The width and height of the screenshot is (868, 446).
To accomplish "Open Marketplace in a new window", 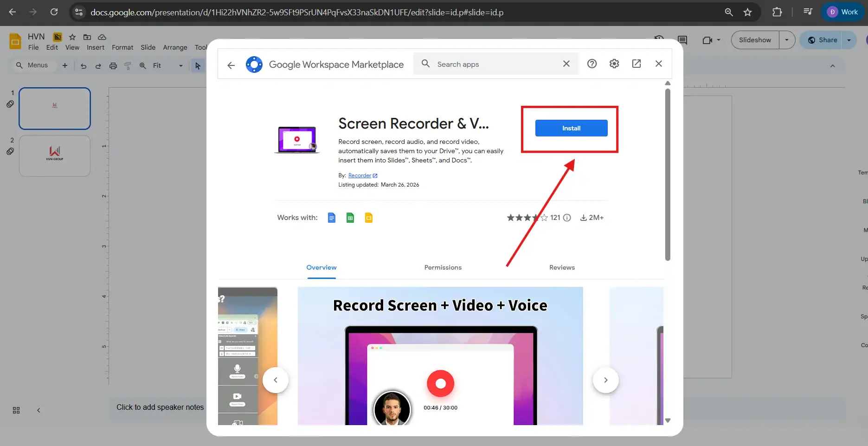I will point(637,64).
